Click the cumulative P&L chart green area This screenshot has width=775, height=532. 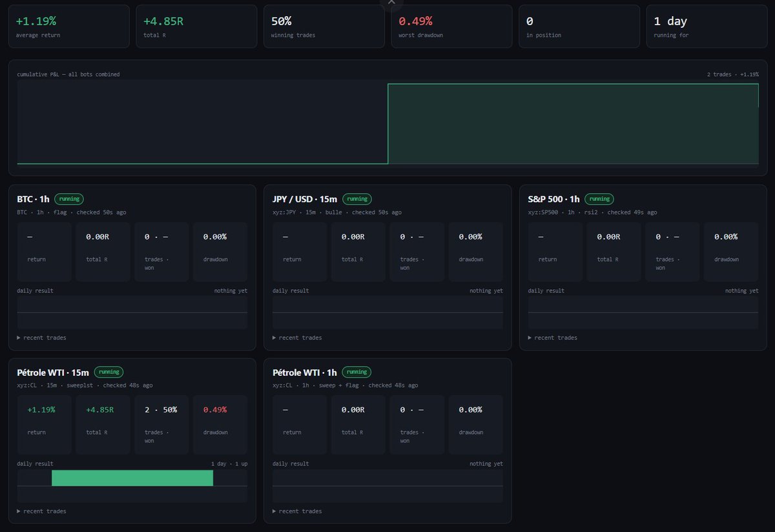573,124
